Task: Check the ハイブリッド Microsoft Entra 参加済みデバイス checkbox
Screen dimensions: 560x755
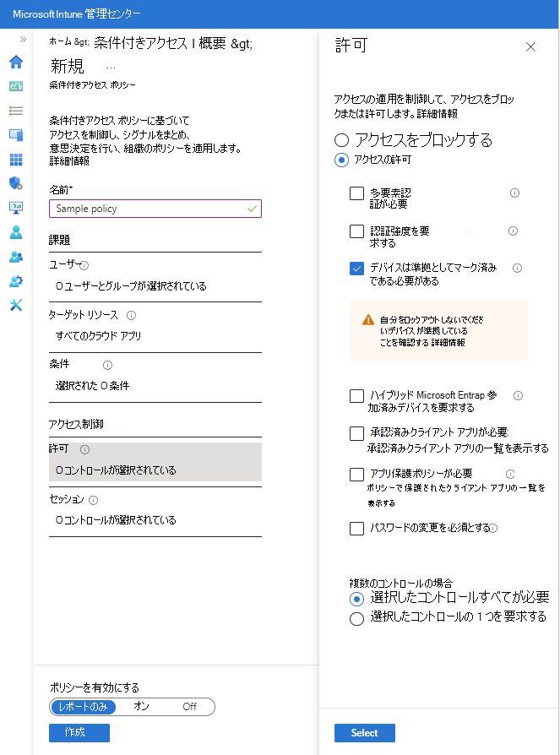Action: [356, 396]
